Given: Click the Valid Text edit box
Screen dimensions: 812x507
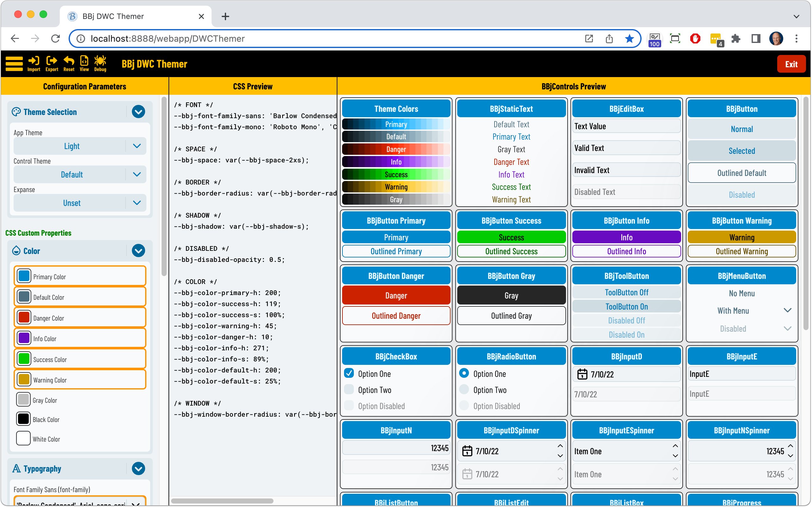Looking at the screenshot, I should tap(626, 148).
